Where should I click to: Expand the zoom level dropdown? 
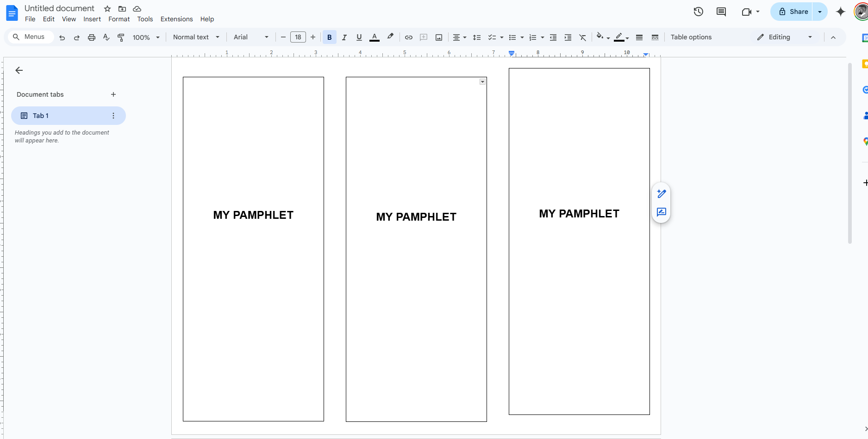145,37
